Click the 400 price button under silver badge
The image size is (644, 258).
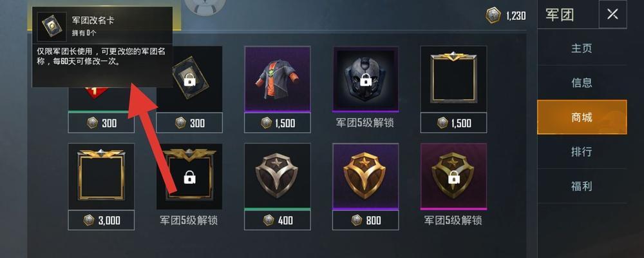point(277,220)
